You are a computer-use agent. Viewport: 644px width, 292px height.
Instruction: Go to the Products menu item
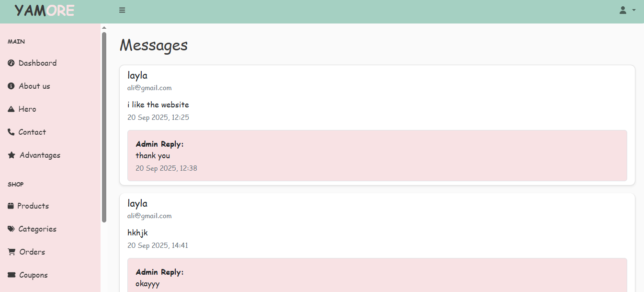(33, 206)
